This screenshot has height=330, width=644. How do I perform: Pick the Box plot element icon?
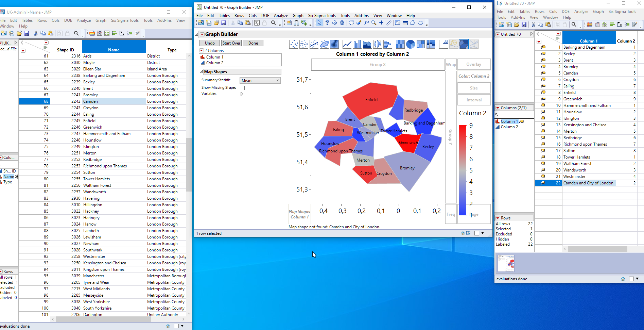377,44
